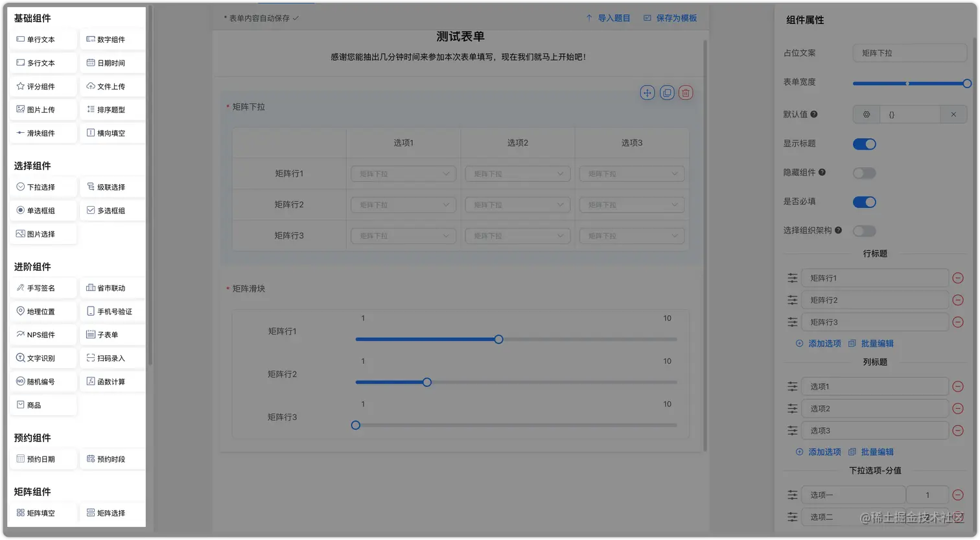Click 批量编辑 under 列标题
980x540 pixels.
coord(871,452)
